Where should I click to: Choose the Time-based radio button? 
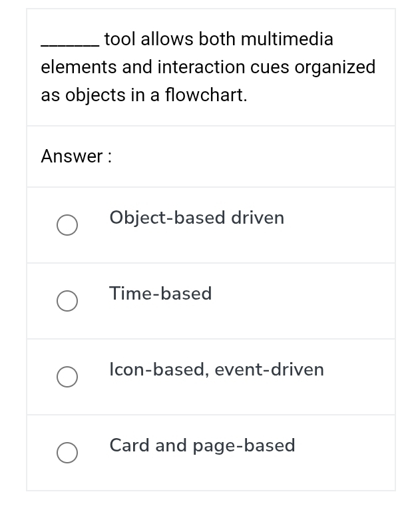click(67, 301)
